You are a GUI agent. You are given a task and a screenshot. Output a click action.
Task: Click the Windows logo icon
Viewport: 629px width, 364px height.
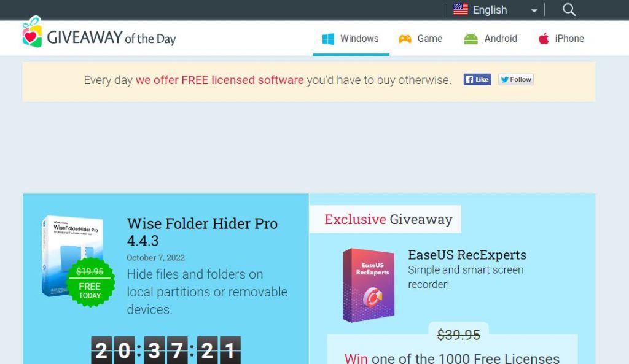click(x=328, y=39)
